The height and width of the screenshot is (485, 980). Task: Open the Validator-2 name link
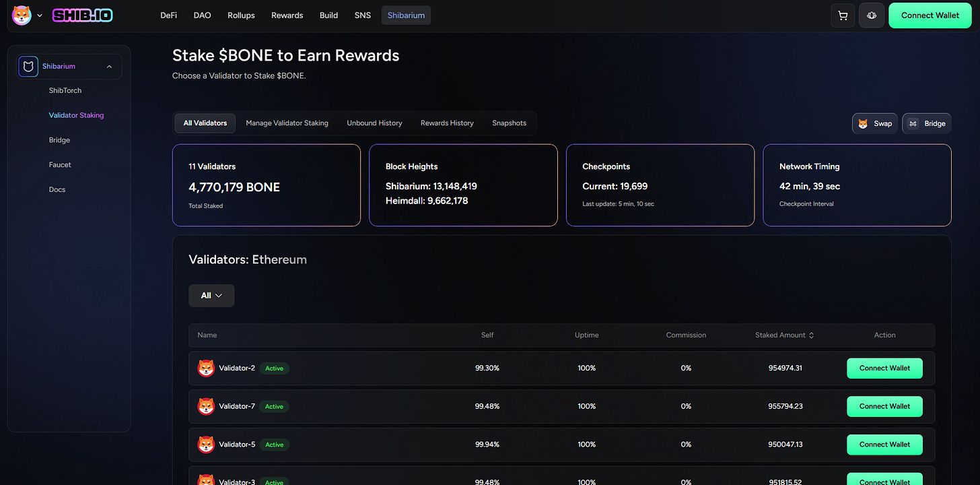click(237, 368)
